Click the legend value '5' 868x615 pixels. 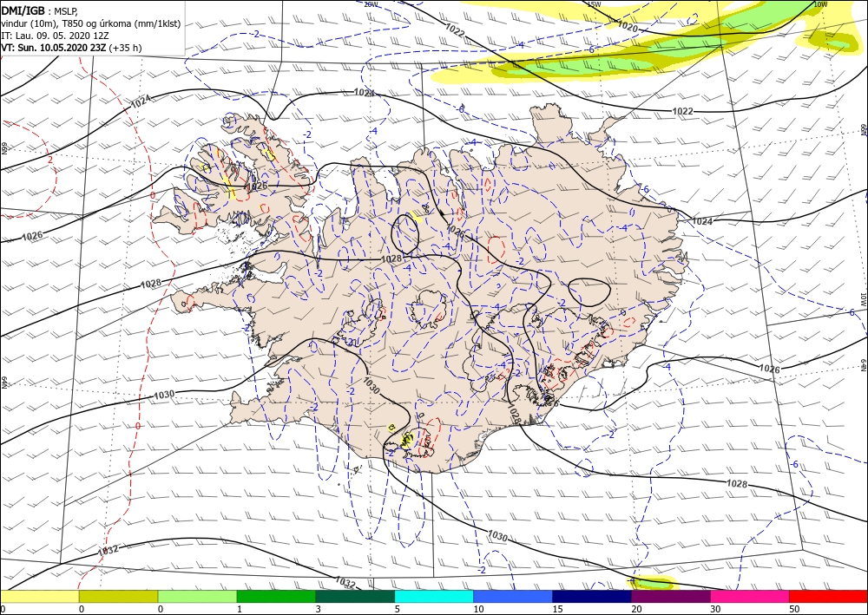pyautogui.click(x=397, y=609)
